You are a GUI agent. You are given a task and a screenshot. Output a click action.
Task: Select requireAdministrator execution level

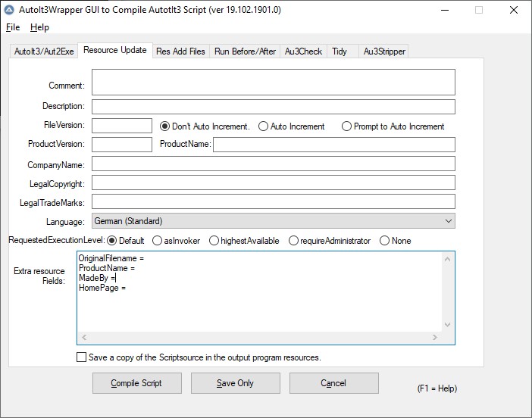point(294,241)
